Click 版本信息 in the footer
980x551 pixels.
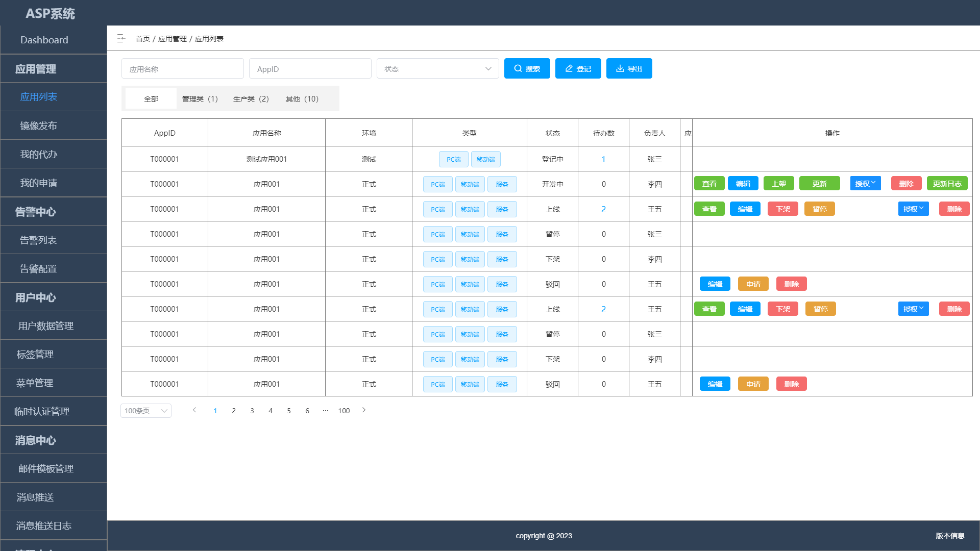(950, 536)
